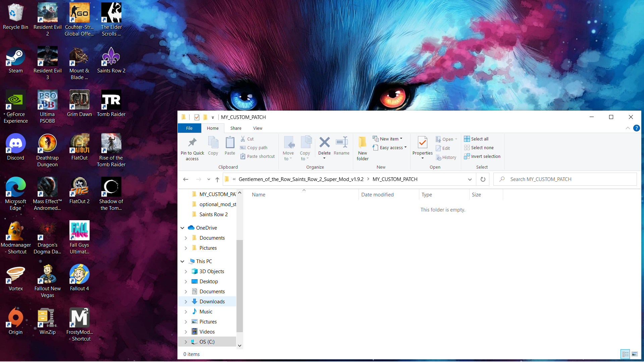Select Grim Dawn desktop icon
The height and width of the screenshot is (362, 644).
pyautogui.click(x=79, y=104)
